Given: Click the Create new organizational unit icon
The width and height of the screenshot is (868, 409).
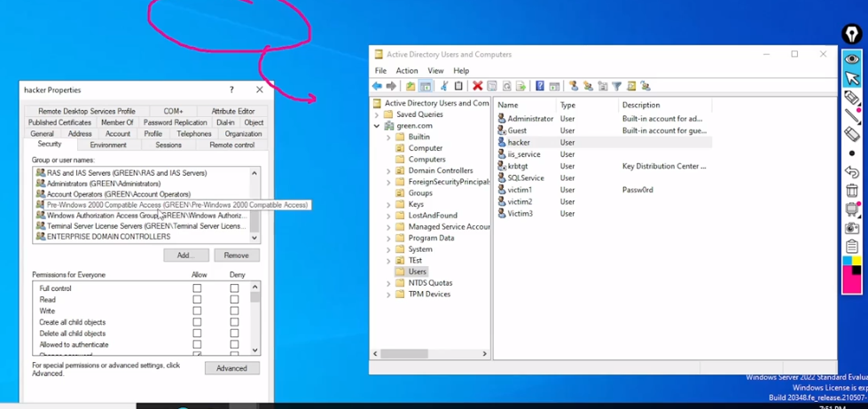Looking at the screenshot, I should [602, 86].
